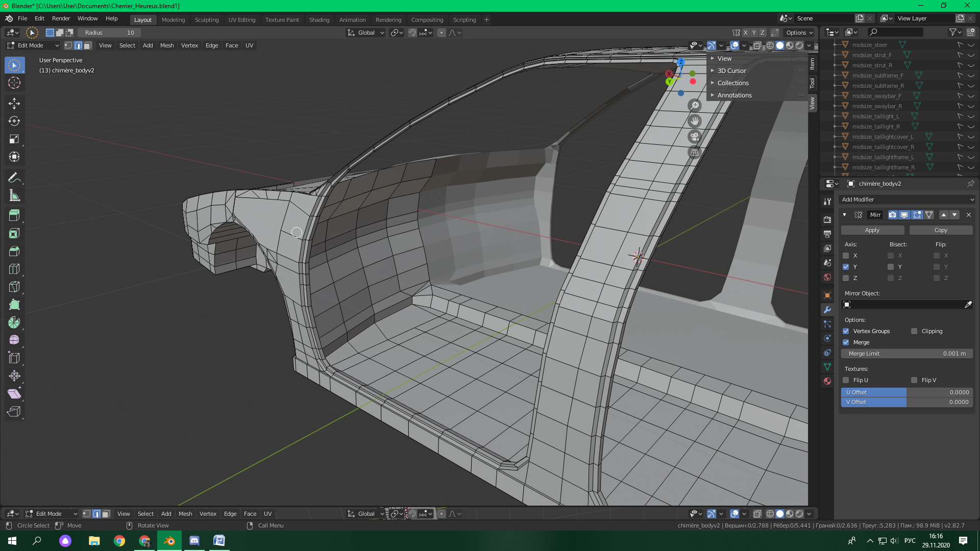Enable the Clipping option checkbox
Screen dimensions: 980x551
coord(914,331)
